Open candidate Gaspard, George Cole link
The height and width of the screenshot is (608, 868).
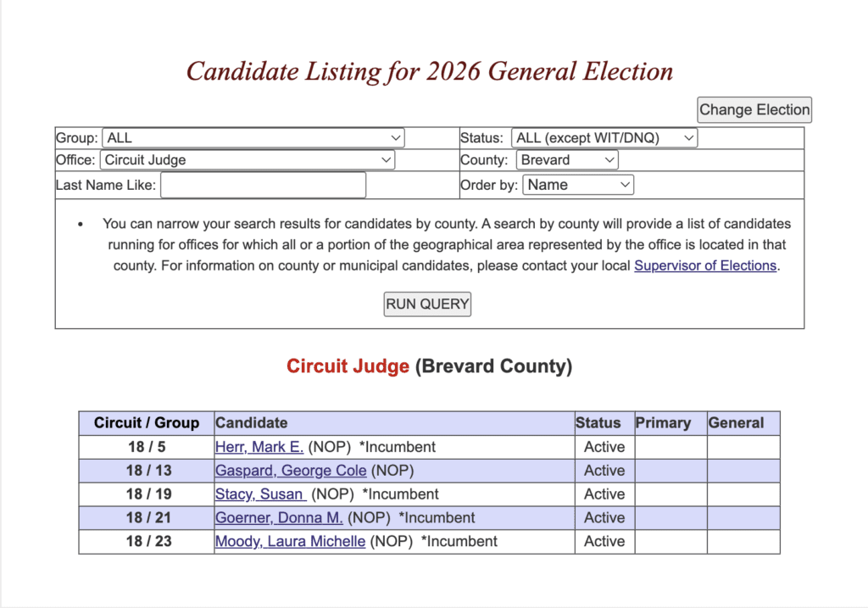coord(291,471)
